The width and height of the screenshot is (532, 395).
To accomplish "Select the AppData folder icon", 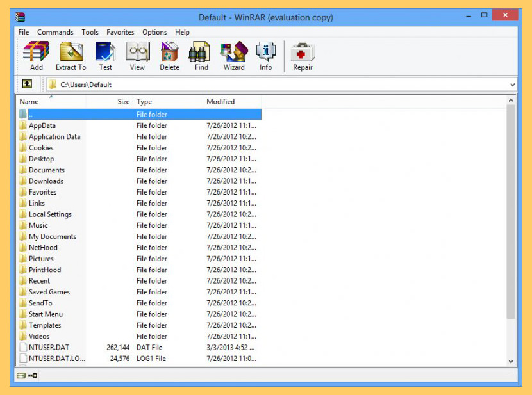I will [22, 125].
